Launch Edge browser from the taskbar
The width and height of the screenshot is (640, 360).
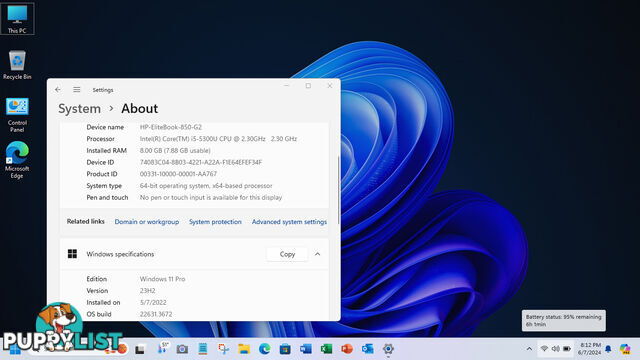(264, 349)
